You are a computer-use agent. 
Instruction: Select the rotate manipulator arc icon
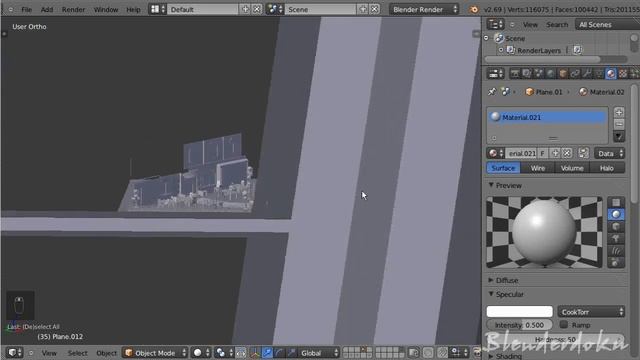tap(279, 353)
